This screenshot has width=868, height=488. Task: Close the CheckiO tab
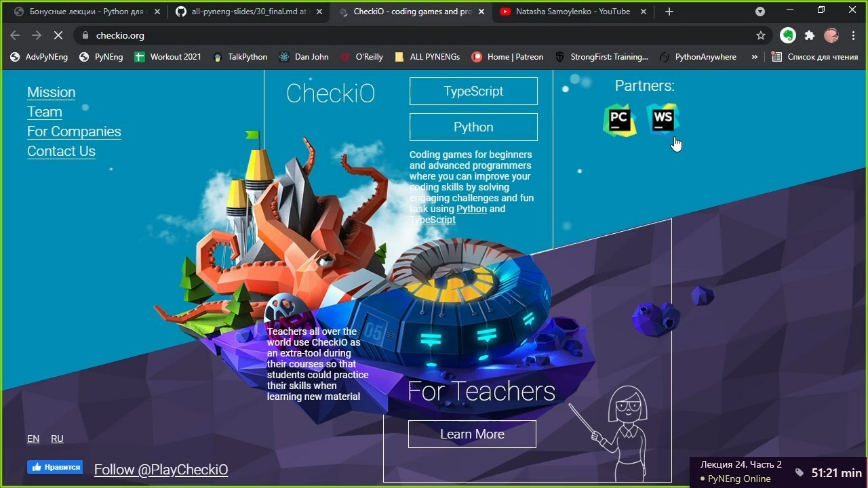[x=481, y=12]
